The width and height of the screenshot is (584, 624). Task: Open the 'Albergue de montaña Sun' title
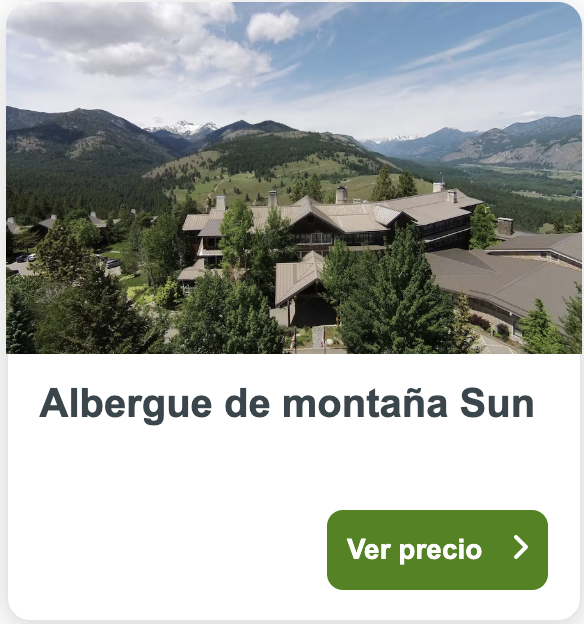click(287, 404)
